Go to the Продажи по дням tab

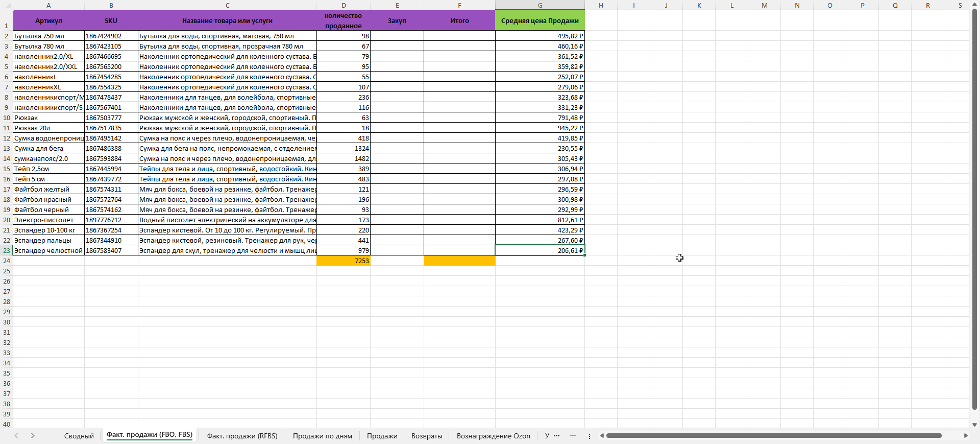click(322, 436)
